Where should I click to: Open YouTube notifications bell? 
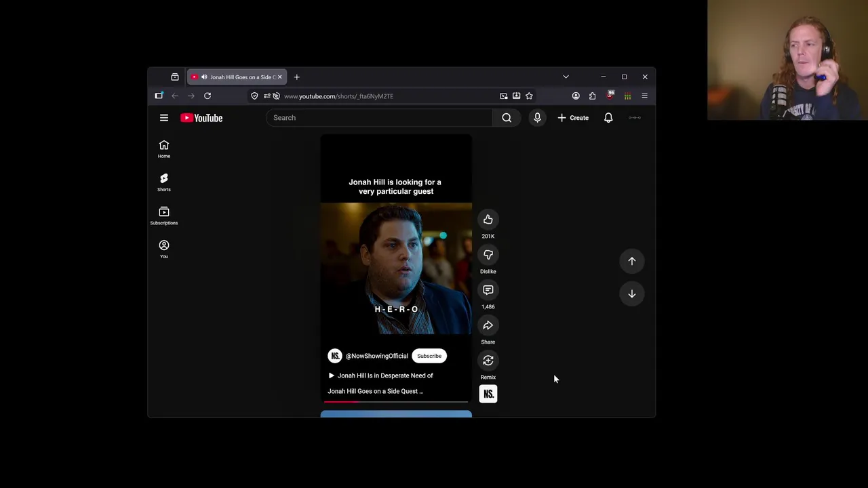click(608, 118)
